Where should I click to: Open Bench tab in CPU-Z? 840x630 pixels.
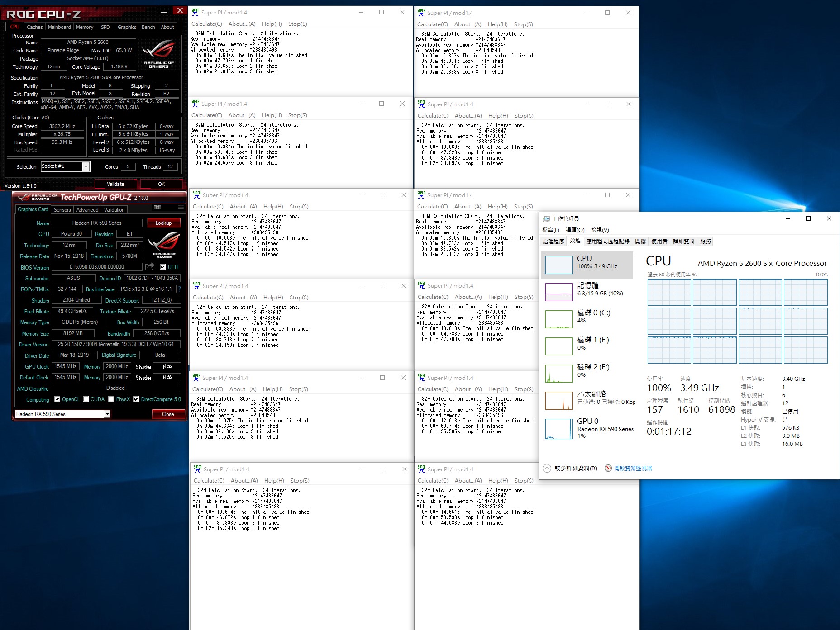click(148, 27)
